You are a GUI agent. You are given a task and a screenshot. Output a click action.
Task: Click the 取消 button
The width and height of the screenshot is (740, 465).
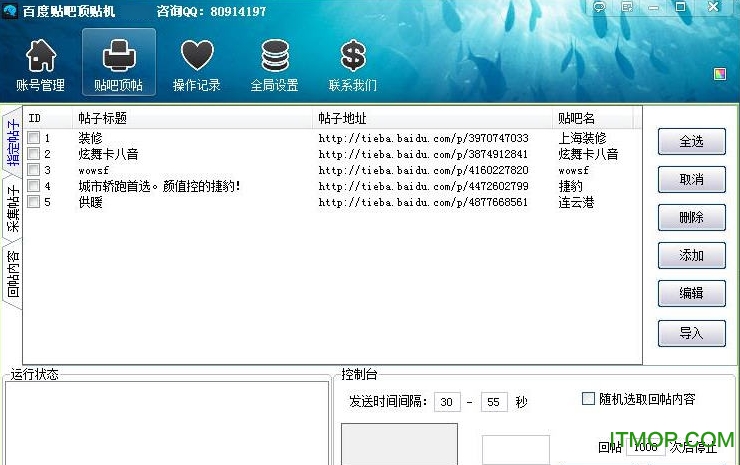point(691,179)
